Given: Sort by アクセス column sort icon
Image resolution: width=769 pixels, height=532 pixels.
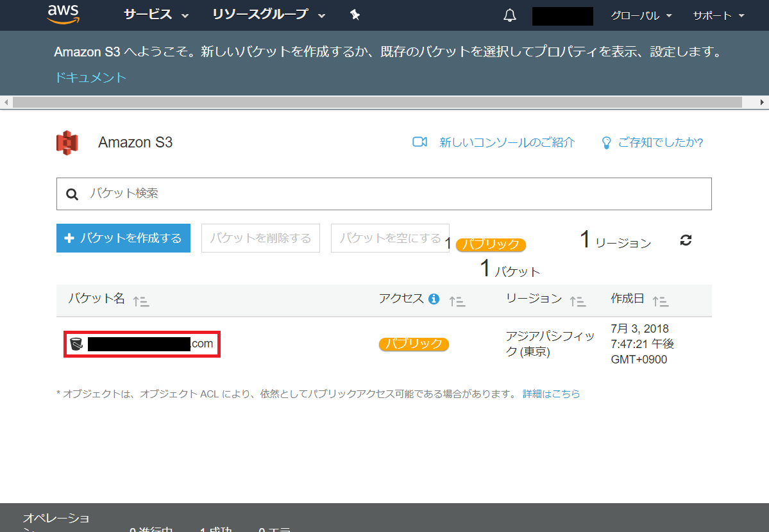Looking at the screenshot, I should click(x=457, y=301).
